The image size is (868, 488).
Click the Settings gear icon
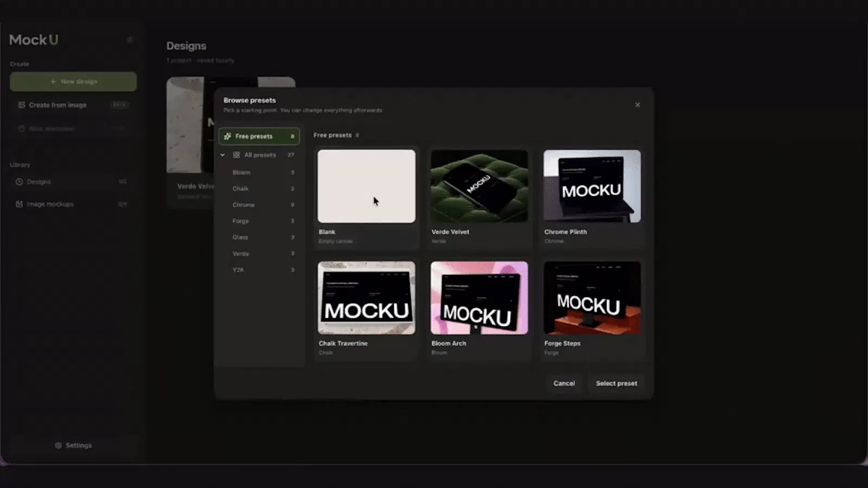coord(58,446)
